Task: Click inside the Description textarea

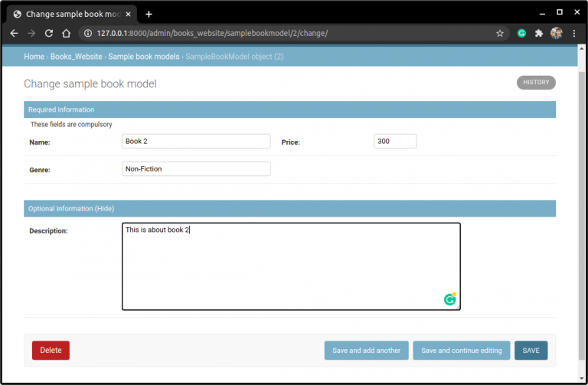Action: click(x=291, y=266)
